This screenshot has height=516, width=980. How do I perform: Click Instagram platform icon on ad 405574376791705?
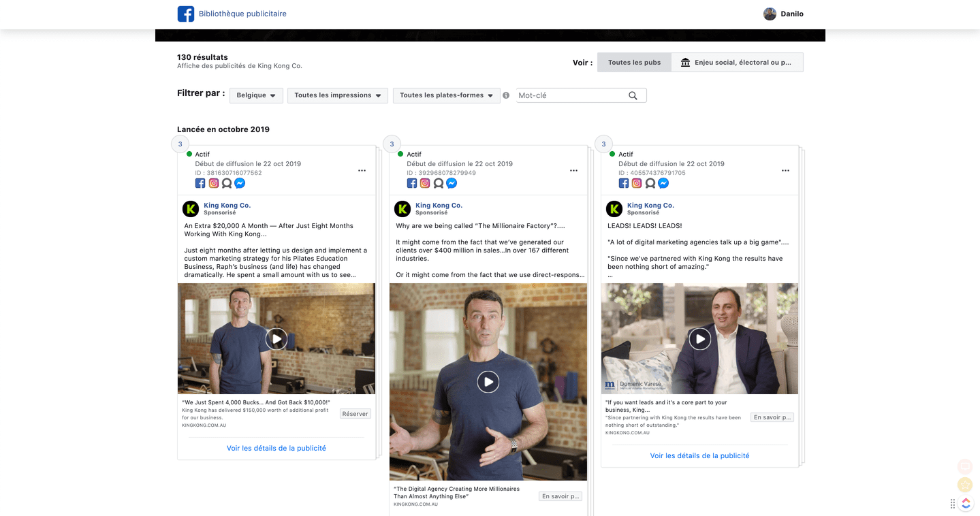(x=637, y=183)
